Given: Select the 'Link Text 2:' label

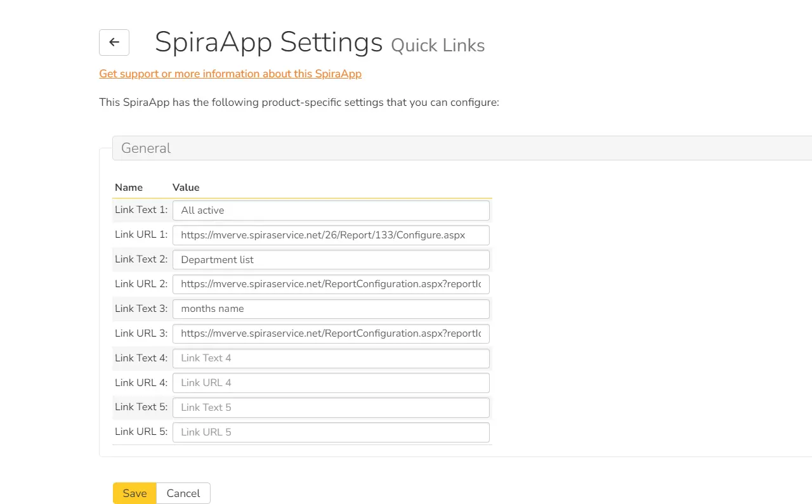Looking at the screenshot, I should [141, 259].
